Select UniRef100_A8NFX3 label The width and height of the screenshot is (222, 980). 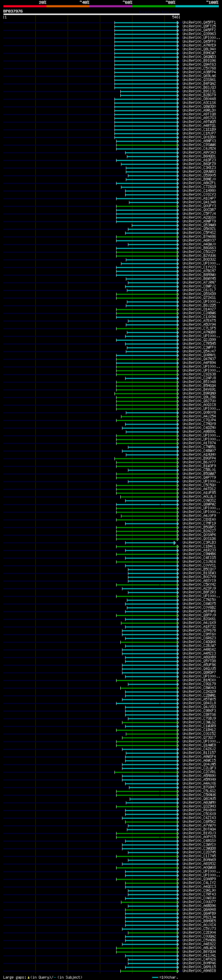click(x=199, y=141)
